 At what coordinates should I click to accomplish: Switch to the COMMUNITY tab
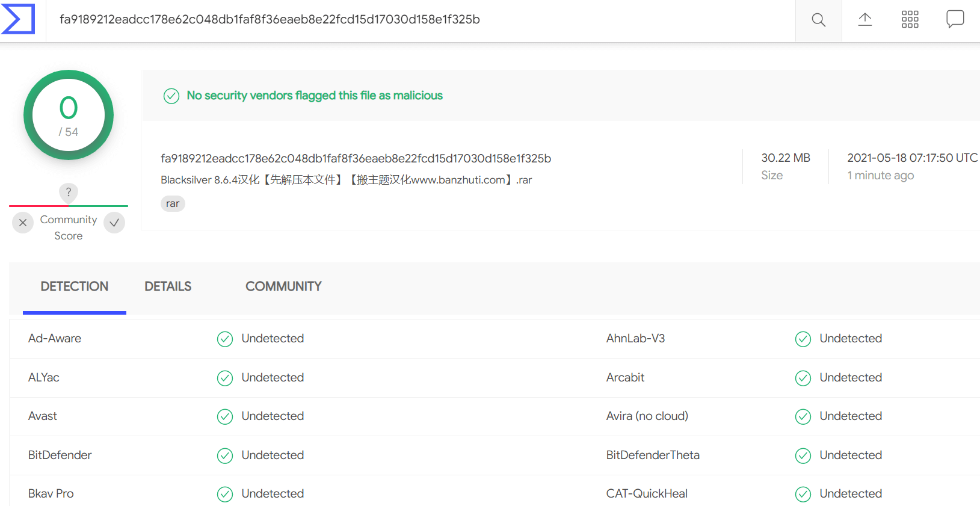[x=283, y=286]
